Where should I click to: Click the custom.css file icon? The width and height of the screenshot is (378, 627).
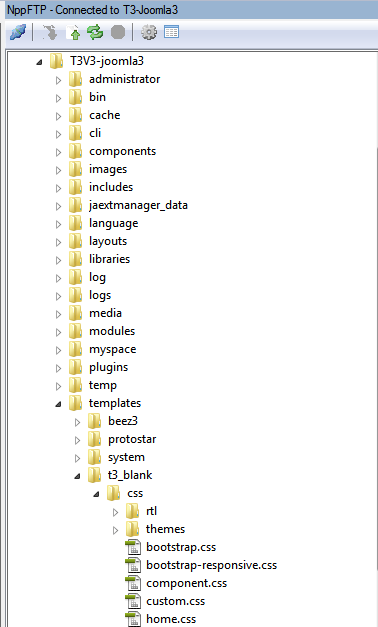[x=133, y=601]
